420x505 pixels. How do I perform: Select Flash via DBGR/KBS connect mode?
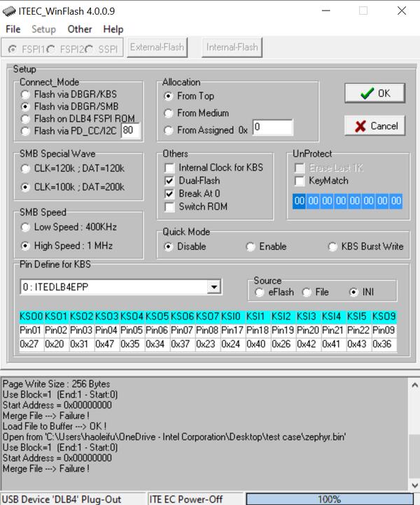[26, 94]
